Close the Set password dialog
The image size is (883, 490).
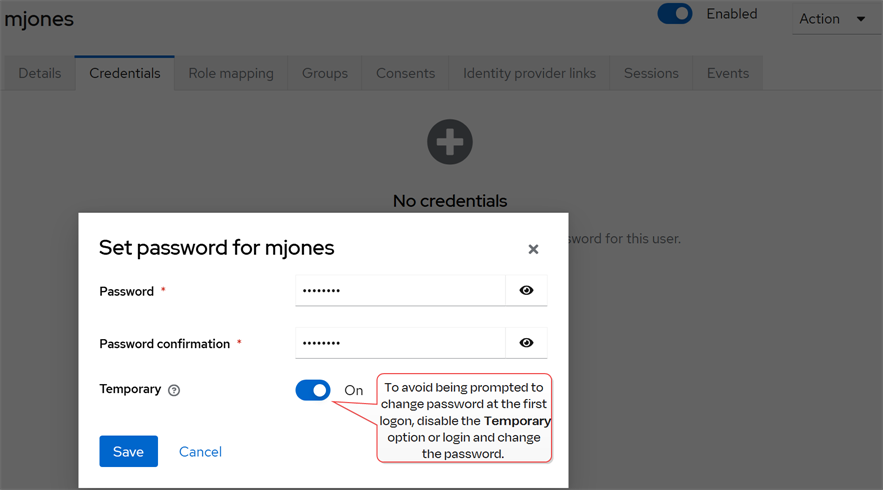(x=533, y=249)
